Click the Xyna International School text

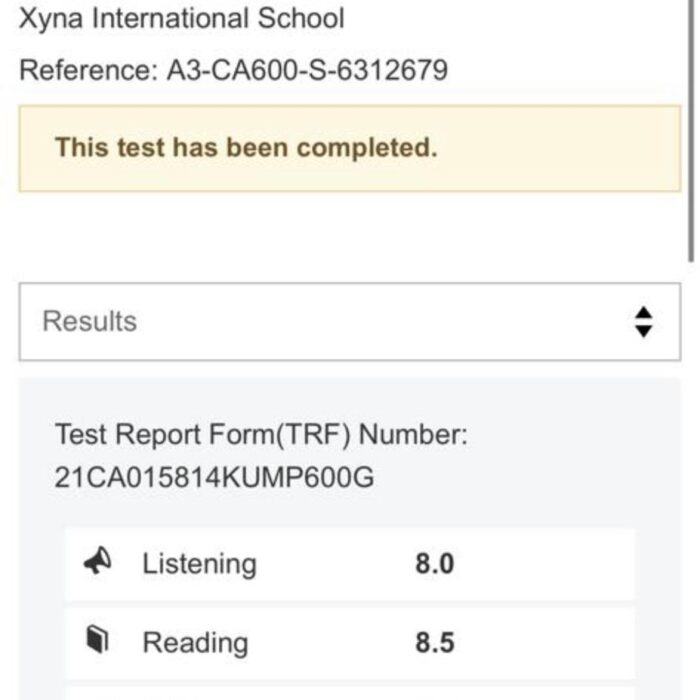coord(182,19)
